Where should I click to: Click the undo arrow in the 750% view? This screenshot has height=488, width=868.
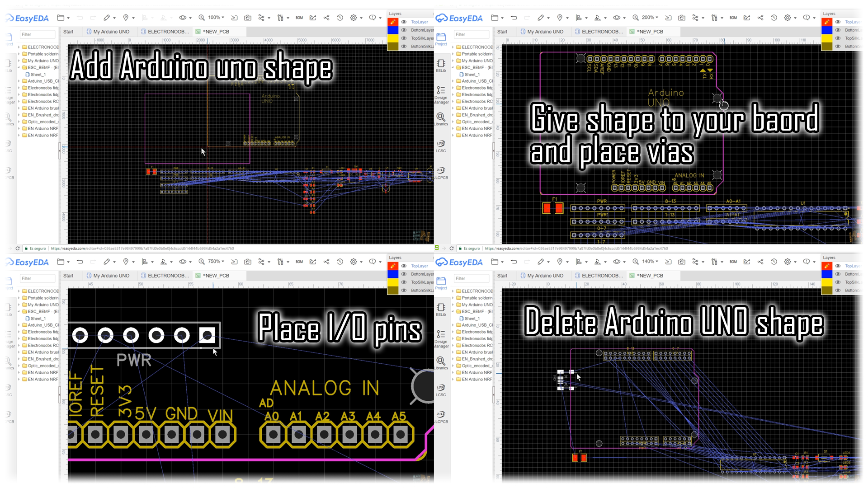tap(80, 262)
